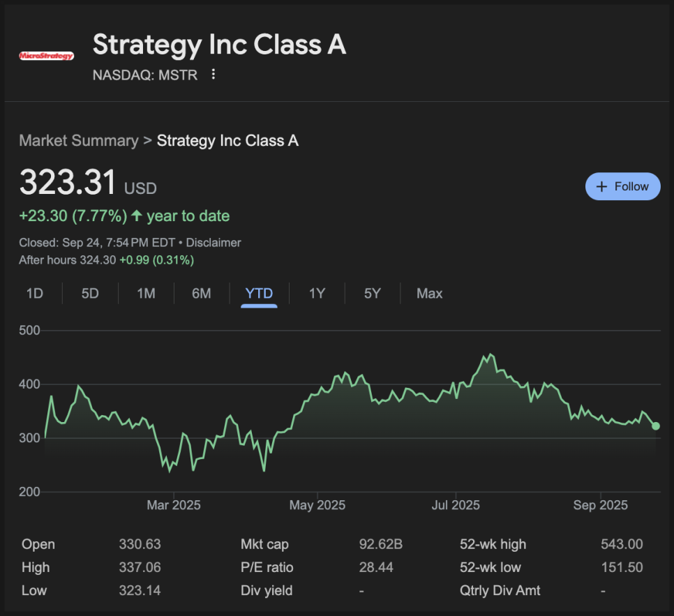
Task: Click the Closed: Sep 24, 7:54 PM EDT timestamp
Action: point(97,243)
